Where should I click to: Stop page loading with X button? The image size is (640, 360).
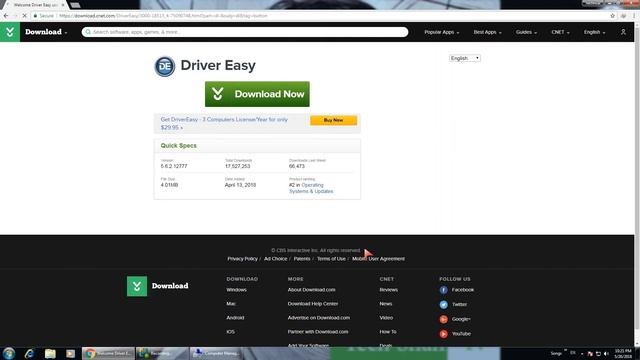click(24, 16)
